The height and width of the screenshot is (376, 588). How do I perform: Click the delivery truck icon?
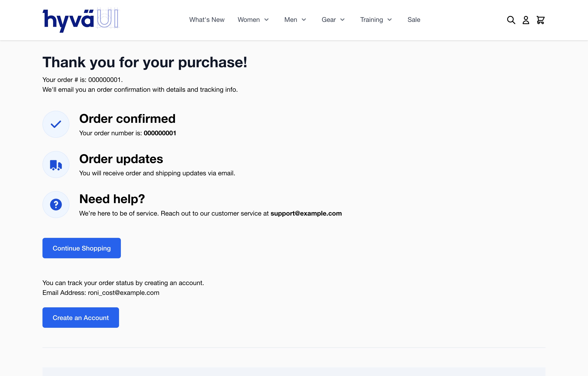point(56,164)
